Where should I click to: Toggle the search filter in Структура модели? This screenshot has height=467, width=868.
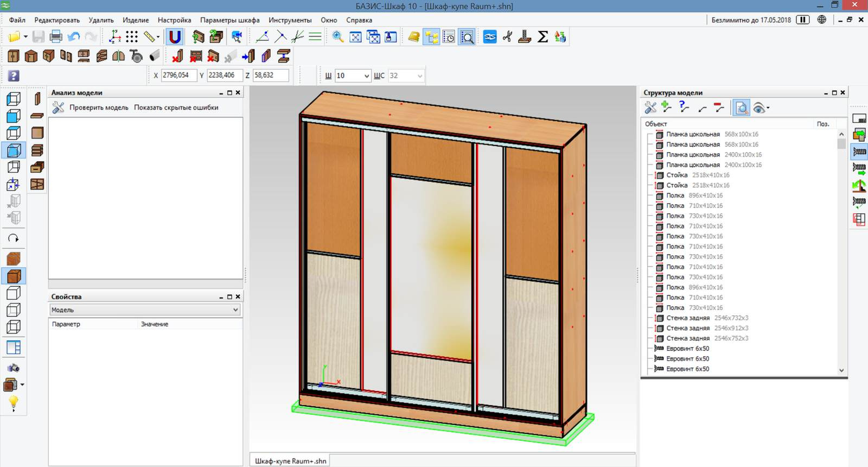pyautogui.click(x=741, y=108)
